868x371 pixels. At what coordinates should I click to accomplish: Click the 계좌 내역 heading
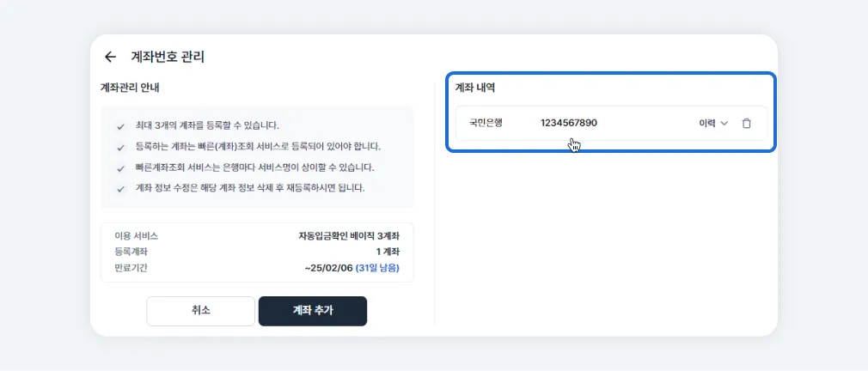(x=474, y=88)
